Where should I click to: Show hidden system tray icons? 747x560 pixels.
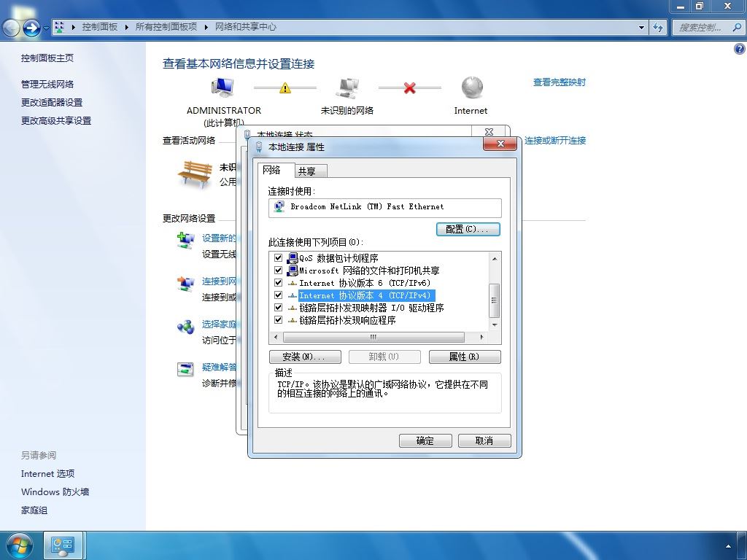[728, 546]
